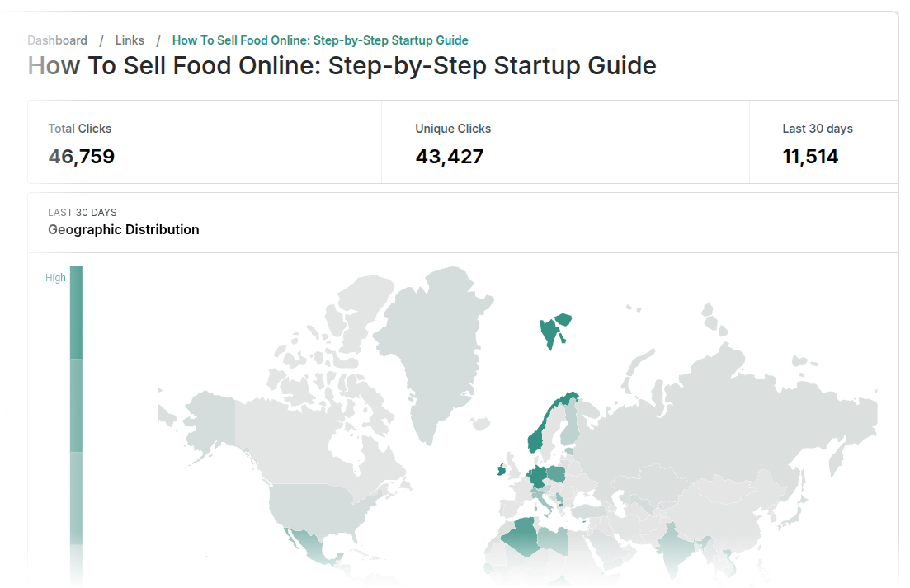
Task: Click Russia on the geographic map
Action: coord(743,412)
